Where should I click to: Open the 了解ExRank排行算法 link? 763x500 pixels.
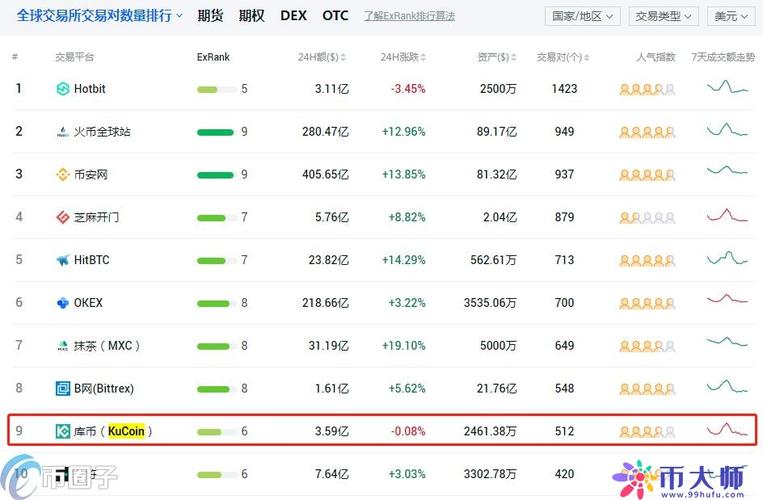(409, 16)
